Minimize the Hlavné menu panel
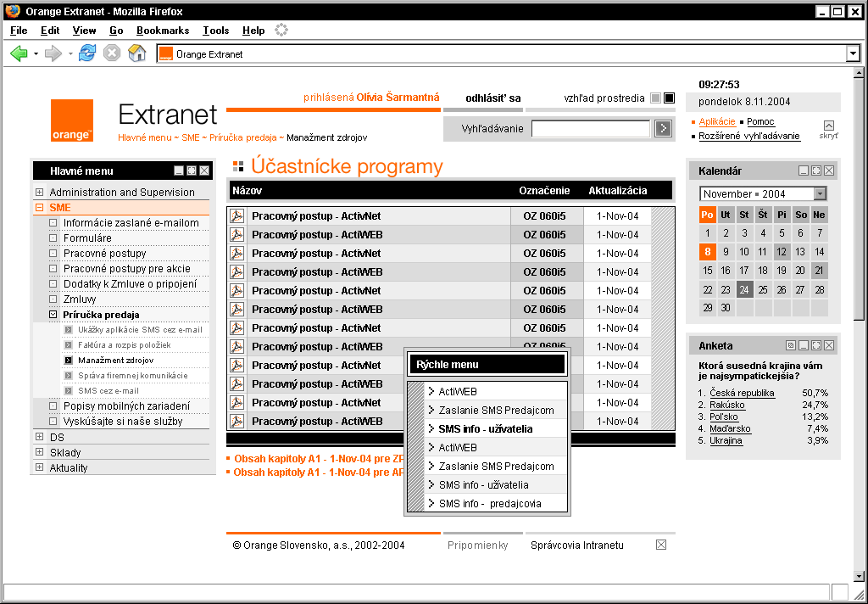Viewport: 868px width, 604px height. tap(179, 171)
